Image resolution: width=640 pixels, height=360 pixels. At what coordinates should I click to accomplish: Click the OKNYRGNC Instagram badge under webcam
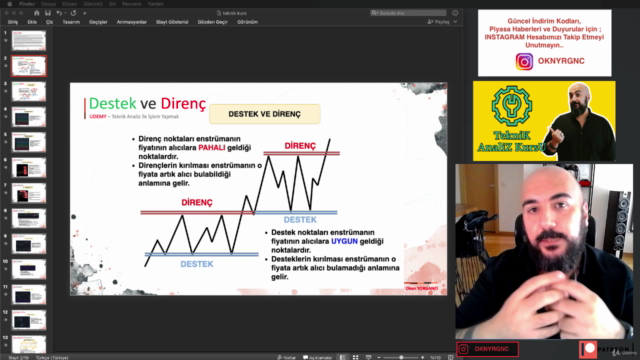click(x=487, y=349)
